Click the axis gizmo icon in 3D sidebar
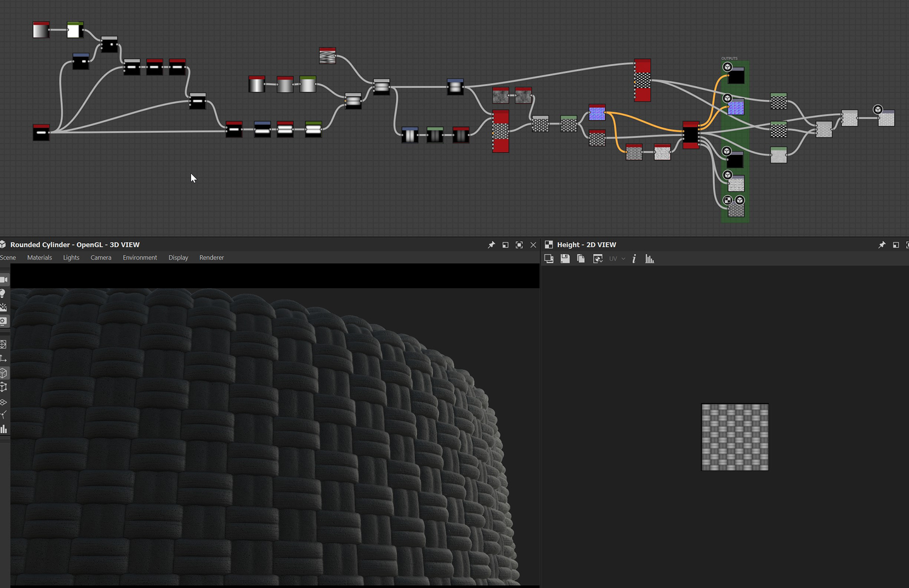Image resolution: width=909 pixels, height=588 pixels. click(3, 359)
